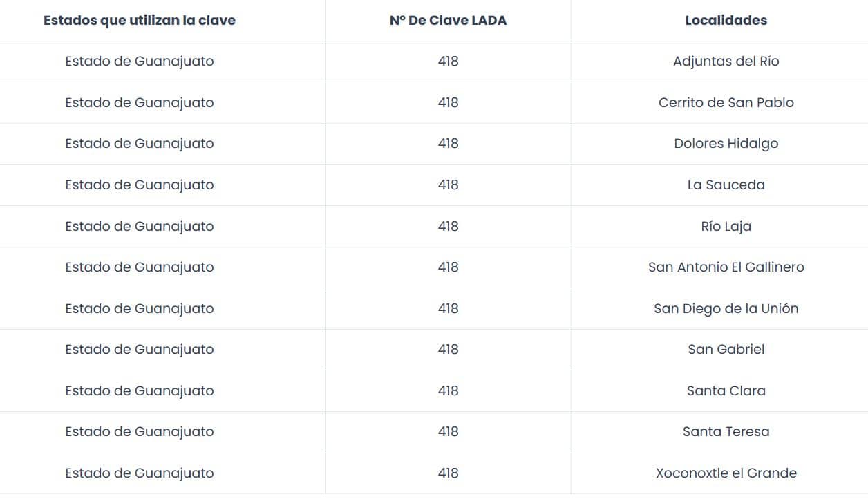868x499 pixels.
Task: Click 'San Antonio El Gallinero' cell
Action: click(x=726, y=267)
